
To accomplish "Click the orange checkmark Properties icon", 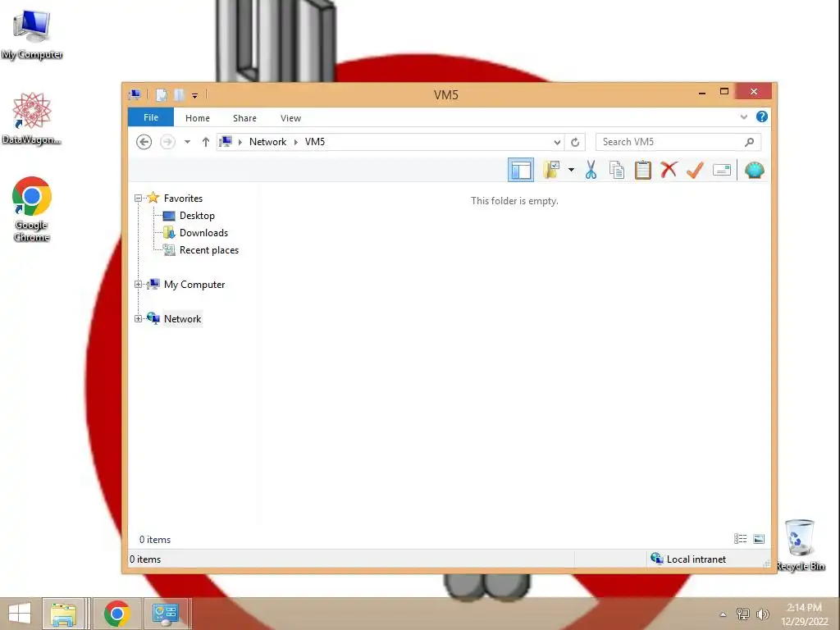I will [x=695, y=171].
